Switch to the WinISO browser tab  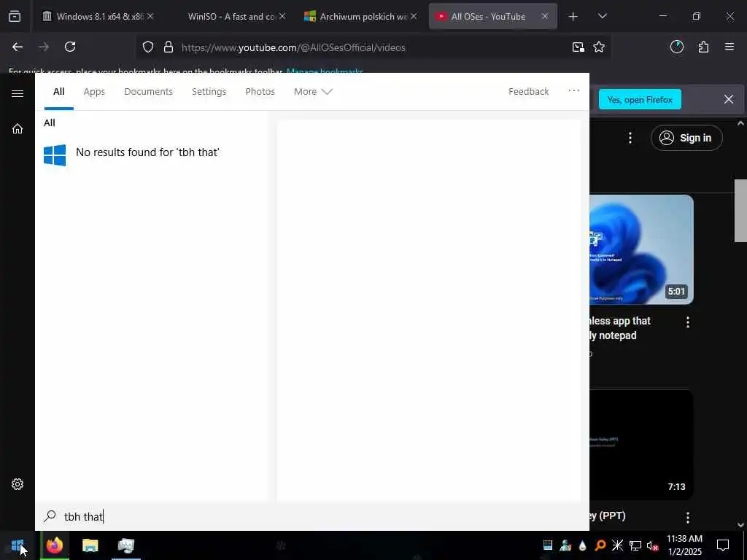pos(231,17)
